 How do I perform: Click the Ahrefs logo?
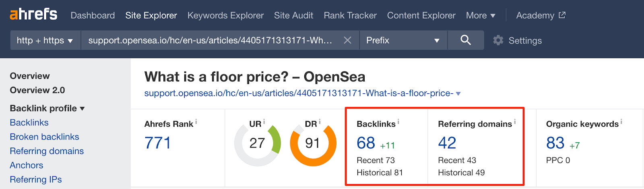pos(33,14)
